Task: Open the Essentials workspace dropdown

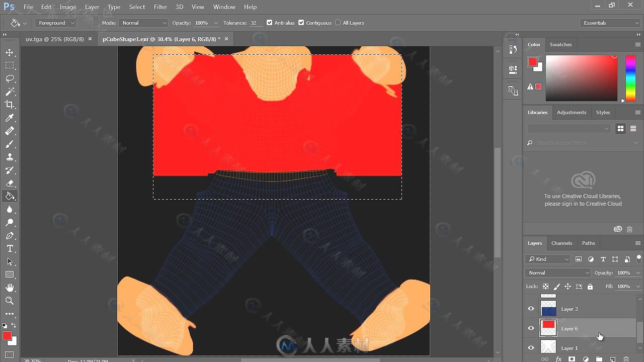Action: click(610, 23)
